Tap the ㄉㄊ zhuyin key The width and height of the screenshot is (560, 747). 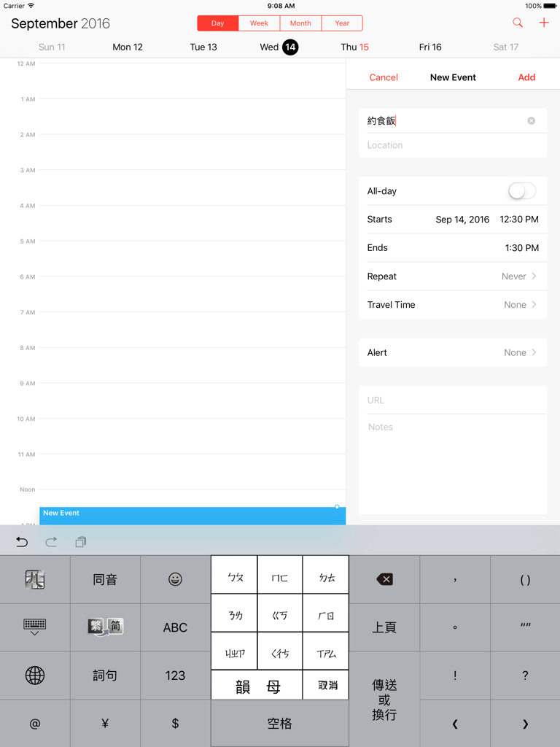(326, 575)
